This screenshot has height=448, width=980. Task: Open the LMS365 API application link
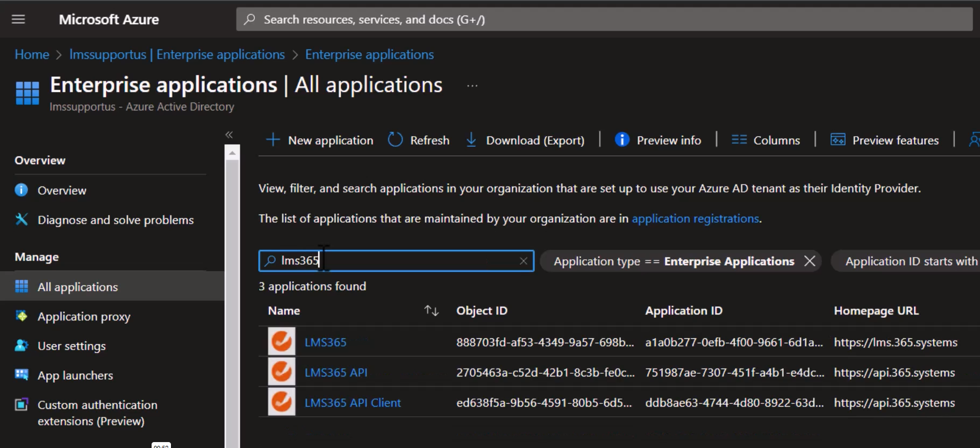(x=336, y=372)
